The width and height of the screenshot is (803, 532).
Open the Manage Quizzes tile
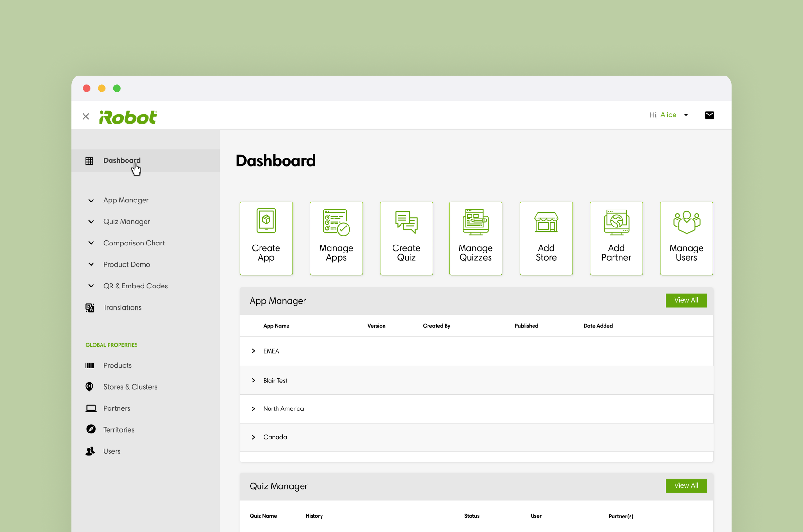[475, 238]
